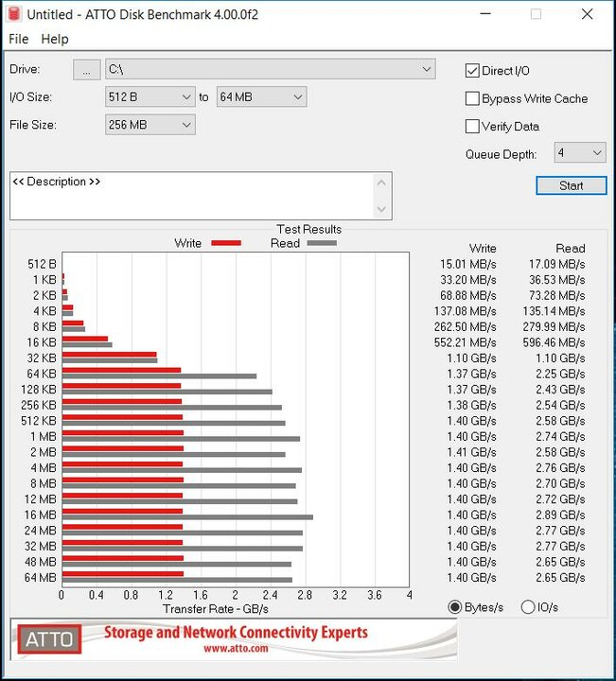Minimize the ATTO Disk Benchmark window
Viewport: 616px width, 681px height.
pos(485,14)
